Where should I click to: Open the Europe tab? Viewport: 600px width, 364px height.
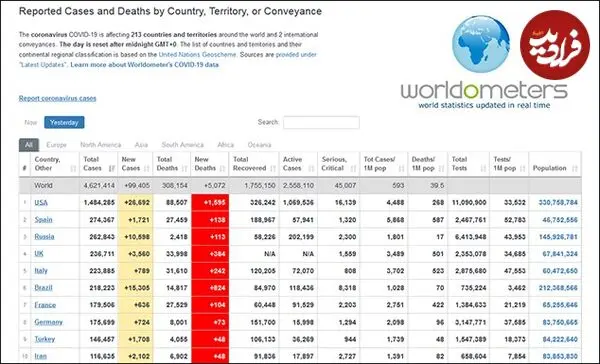pos(56,145)
